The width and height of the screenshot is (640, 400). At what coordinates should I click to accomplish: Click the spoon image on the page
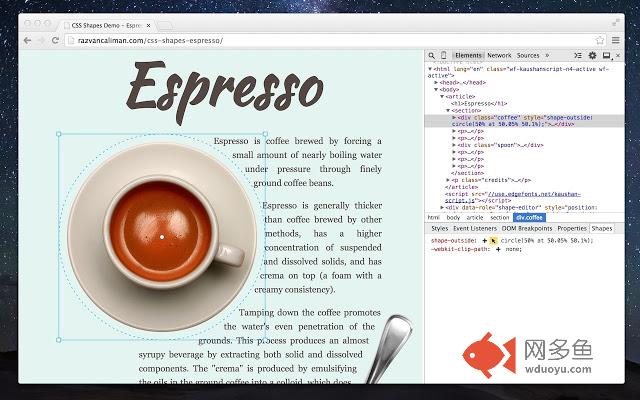[x=389, y=349]
